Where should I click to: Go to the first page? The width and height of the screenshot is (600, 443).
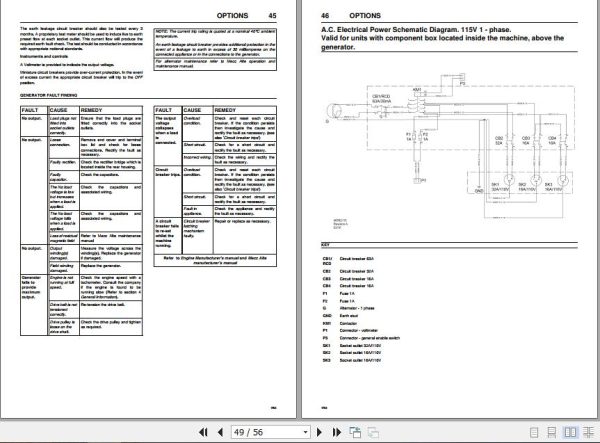(203, 432)
